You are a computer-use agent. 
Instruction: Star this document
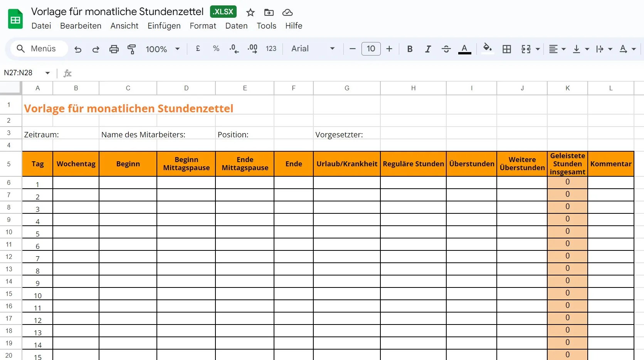(251, 12)
